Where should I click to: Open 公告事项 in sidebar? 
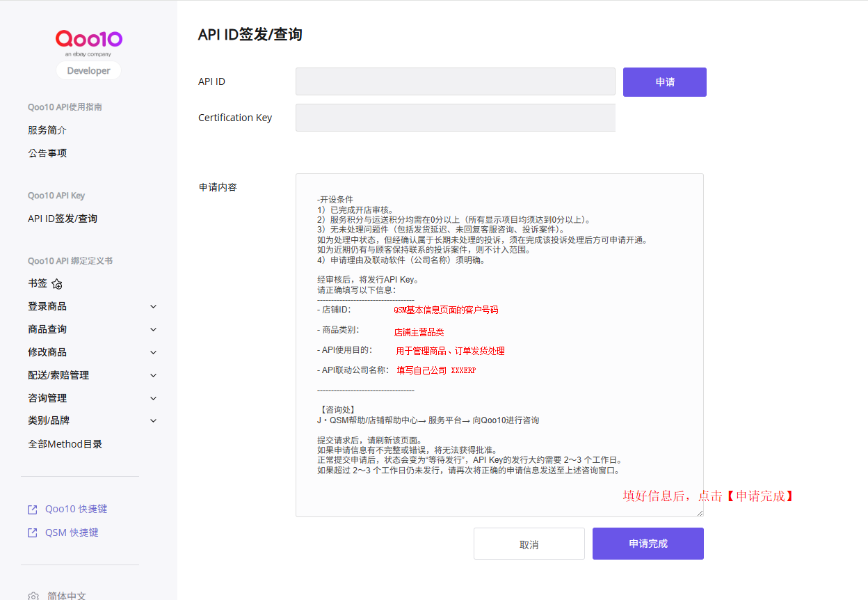tap(47, 153)
